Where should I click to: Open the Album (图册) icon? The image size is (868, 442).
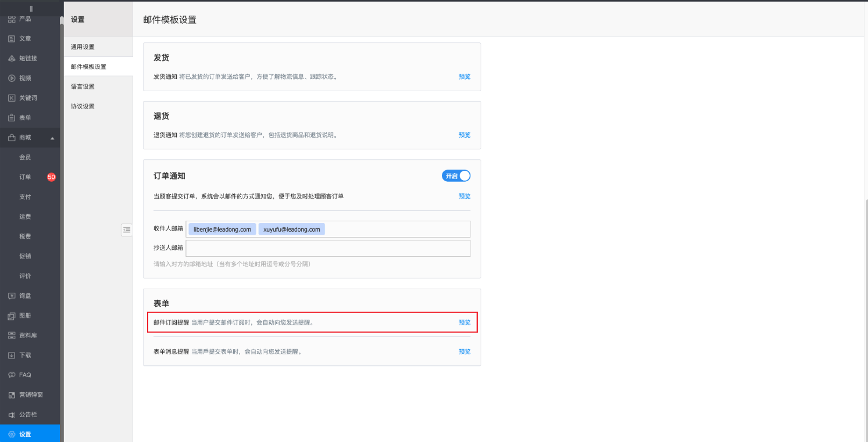12,316
